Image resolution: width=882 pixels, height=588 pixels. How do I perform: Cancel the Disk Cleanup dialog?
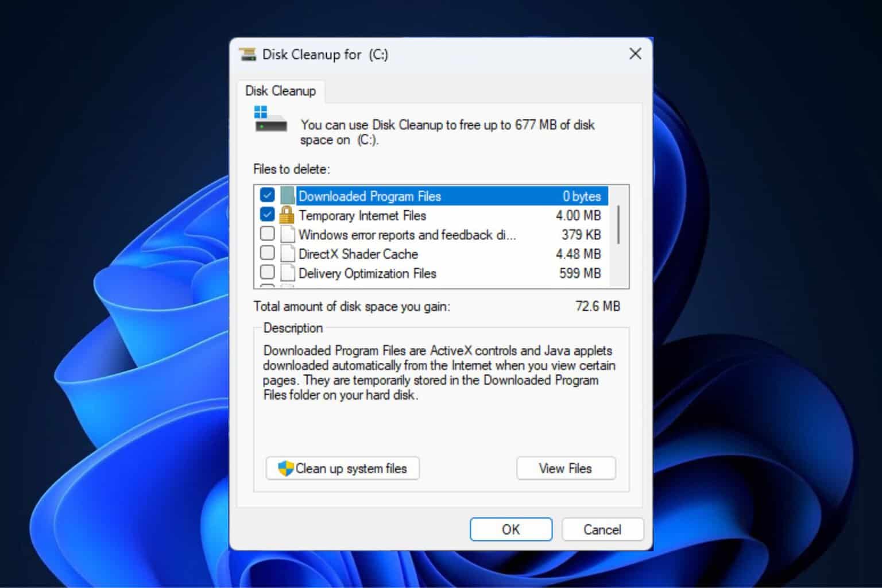click(602, 529)
